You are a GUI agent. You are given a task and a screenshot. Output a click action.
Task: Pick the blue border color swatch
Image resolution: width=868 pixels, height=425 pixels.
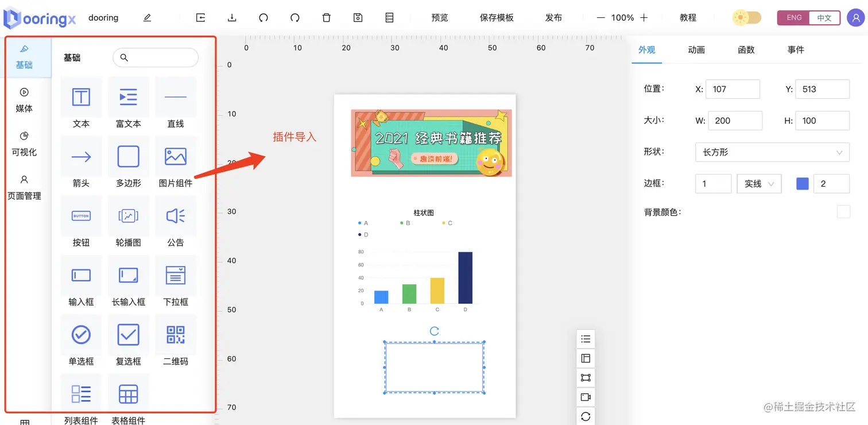point(803,184)
